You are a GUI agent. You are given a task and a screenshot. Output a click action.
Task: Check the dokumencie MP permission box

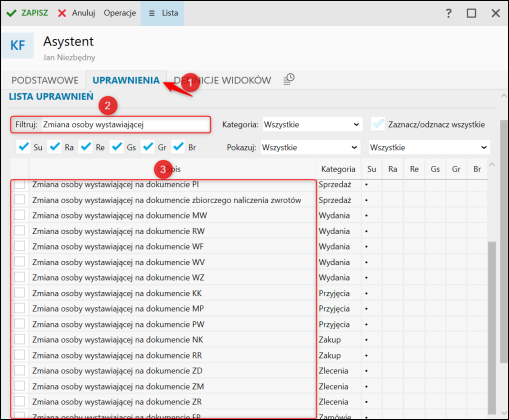20,308
